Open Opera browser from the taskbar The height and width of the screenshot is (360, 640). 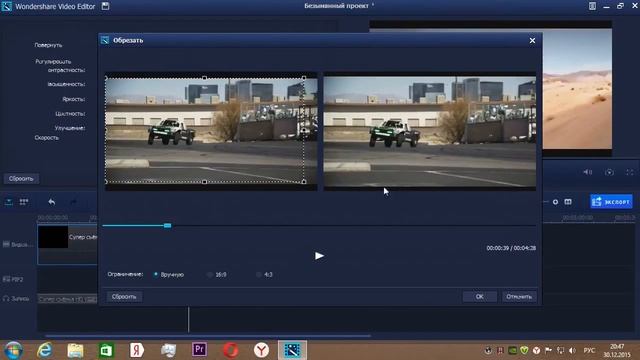click(231, 350)
